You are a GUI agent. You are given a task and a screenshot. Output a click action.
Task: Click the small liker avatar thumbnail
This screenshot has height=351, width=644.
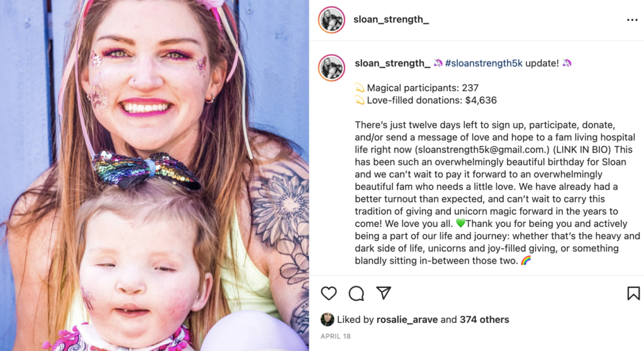coord(327,320)
